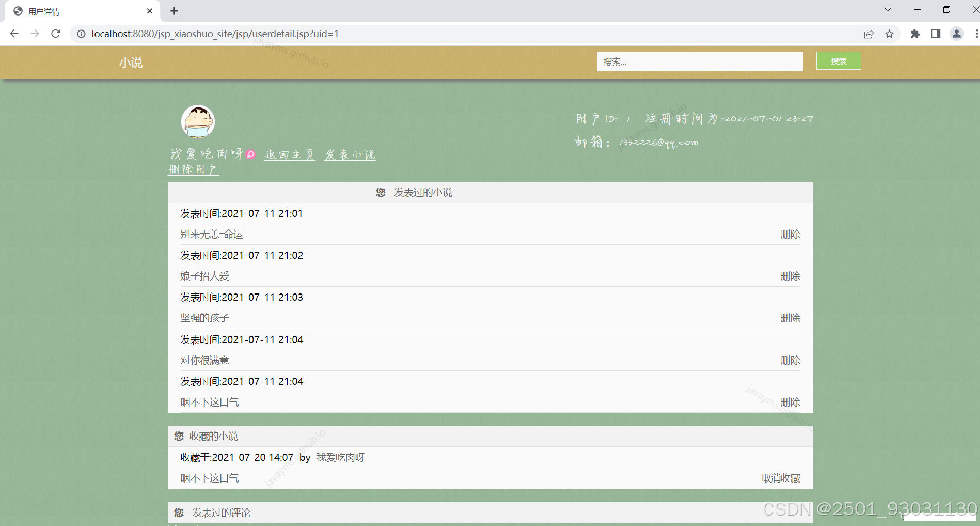
Task: Delete the novel 对你很满意
Action: tap(790, 360)
